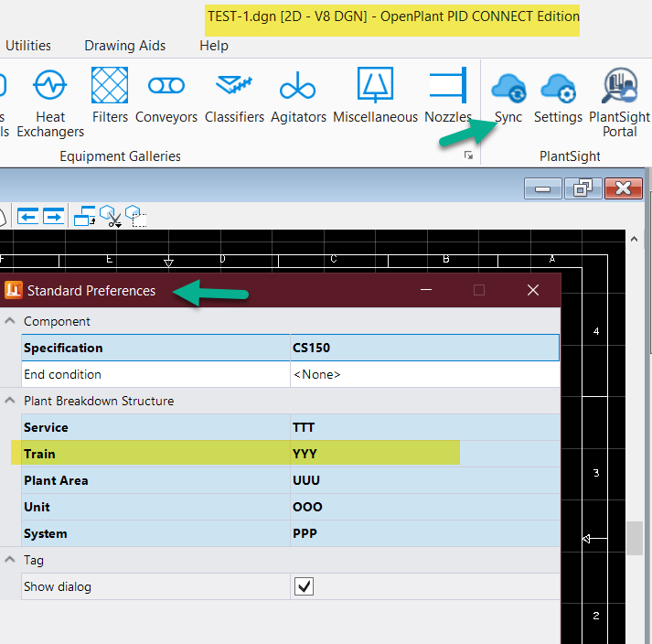Collapse the Tag section
The image size is (652, 644).
(10, 560)
